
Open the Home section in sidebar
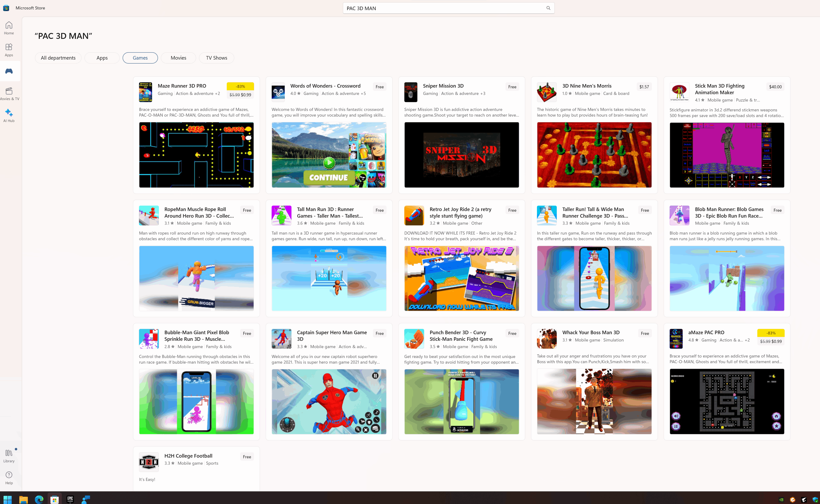(x=9, y=28)
